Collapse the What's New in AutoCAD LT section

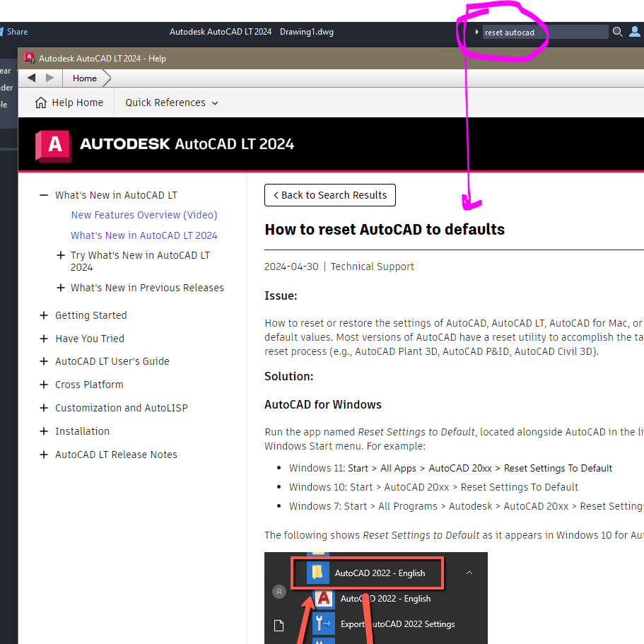pyautogui.click(x=44, y=195)
